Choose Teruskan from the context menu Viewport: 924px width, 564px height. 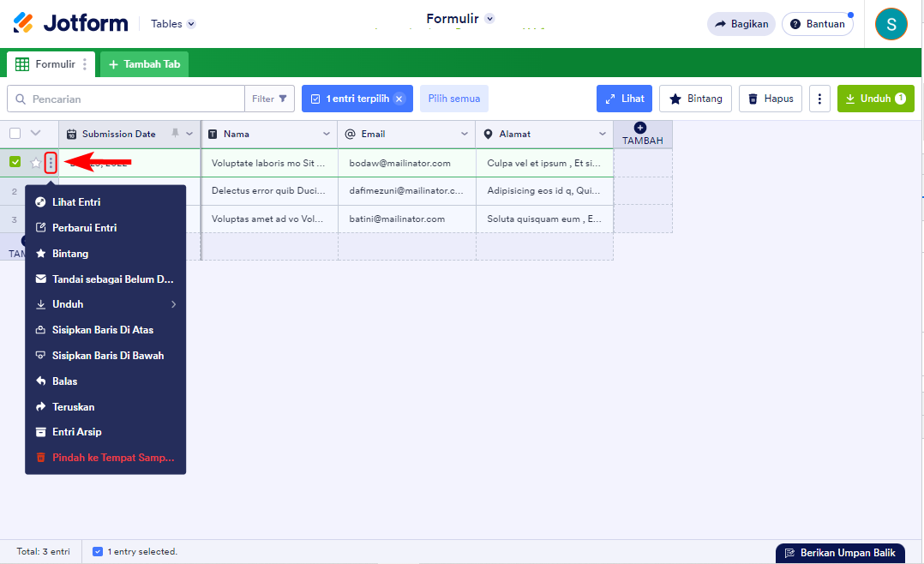(x=105, y=406)
